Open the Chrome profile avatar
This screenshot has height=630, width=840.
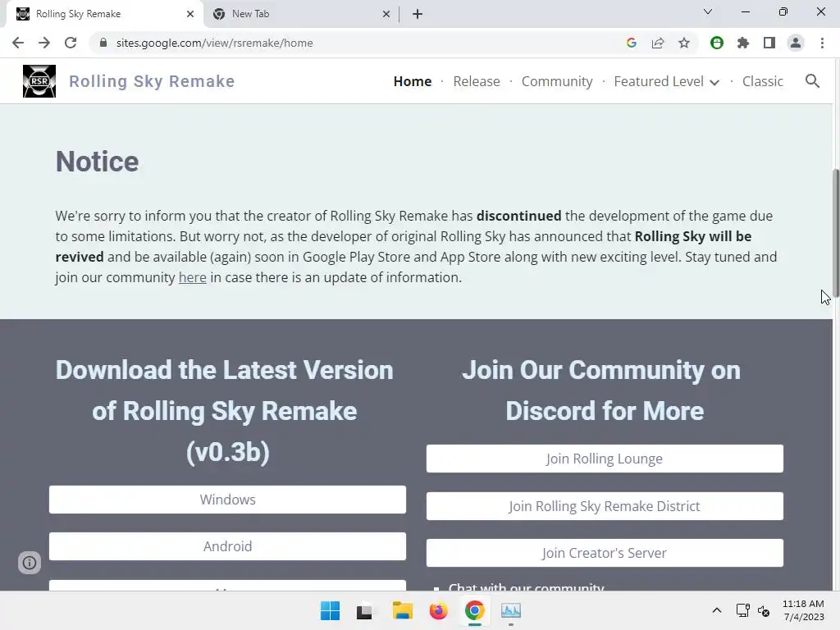[796, 43]
